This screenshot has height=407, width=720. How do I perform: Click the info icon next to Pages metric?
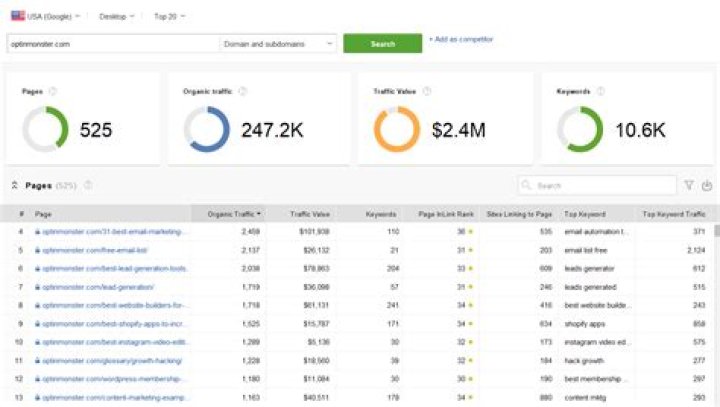[53, 91]
